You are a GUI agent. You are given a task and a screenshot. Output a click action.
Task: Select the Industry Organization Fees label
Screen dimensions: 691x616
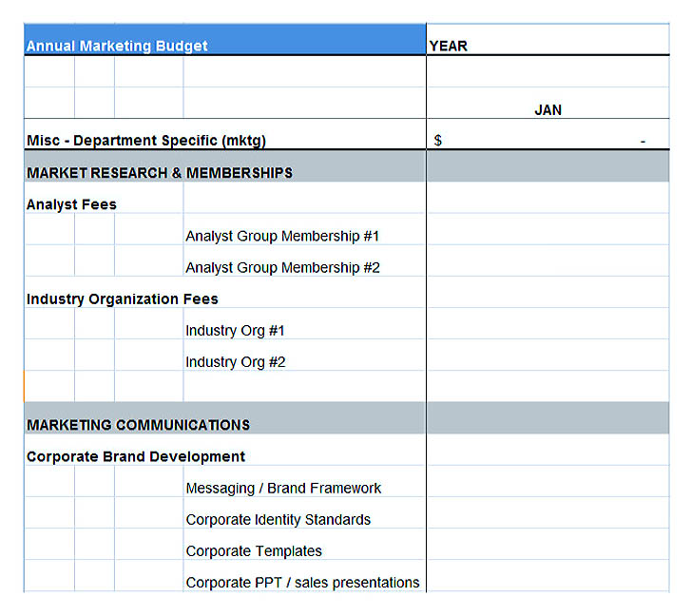tap(122, 298)
